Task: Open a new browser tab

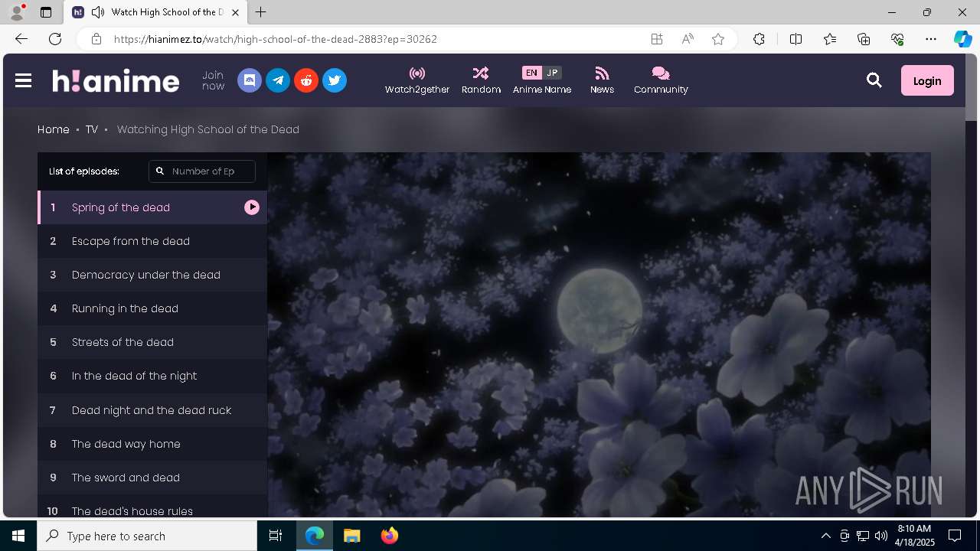Action: (x=261, y=12)
